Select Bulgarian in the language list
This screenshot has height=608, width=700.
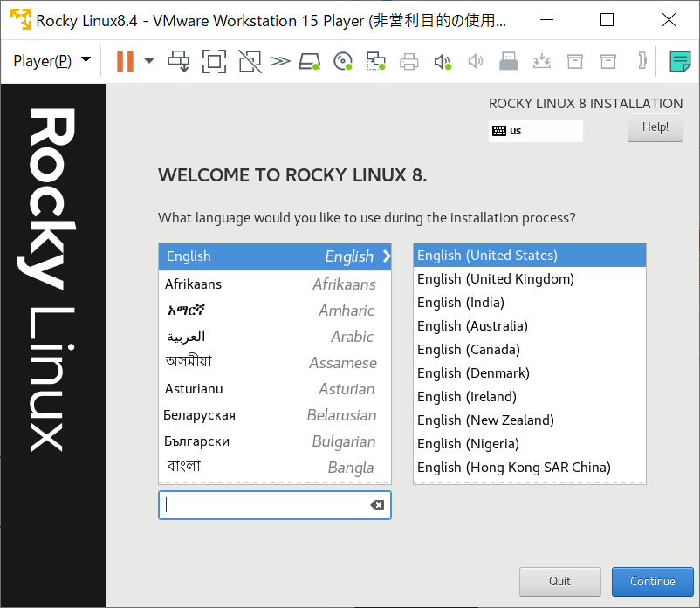pos(275,441)
